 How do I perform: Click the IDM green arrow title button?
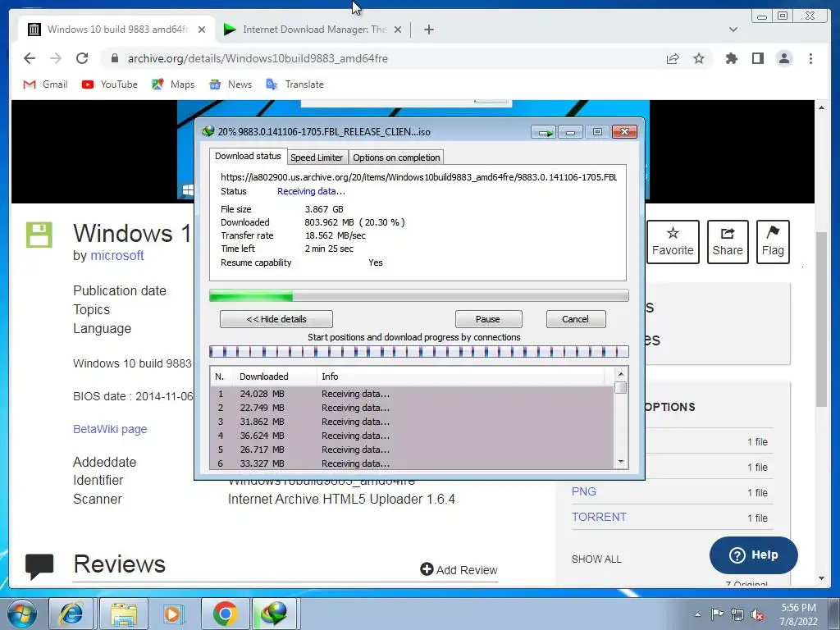click(x=544, y=132)
